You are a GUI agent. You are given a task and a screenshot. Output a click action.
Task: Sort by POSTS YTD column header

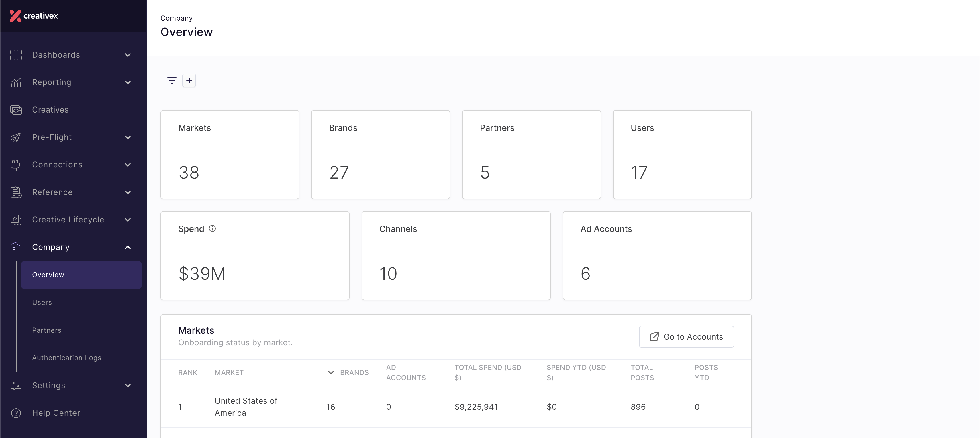point(706,373)
